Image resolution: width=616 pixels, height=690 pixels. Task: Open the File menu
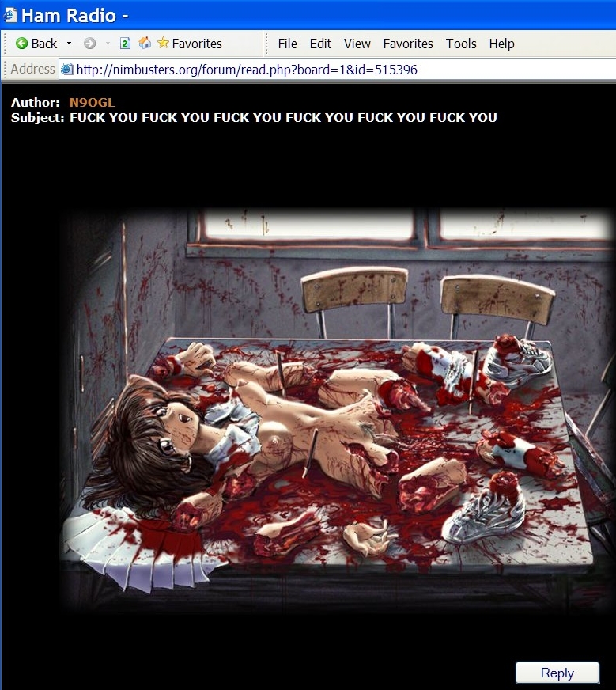(288, 44)
